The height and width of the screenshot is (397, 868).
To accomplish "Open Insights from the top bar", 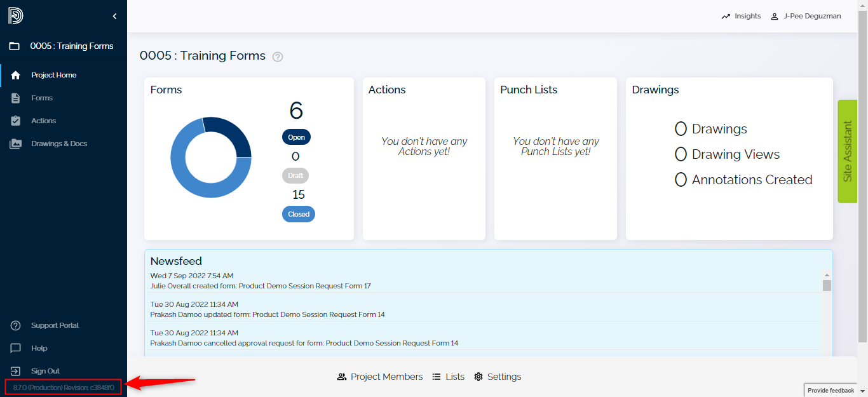I will pos(741,17).
